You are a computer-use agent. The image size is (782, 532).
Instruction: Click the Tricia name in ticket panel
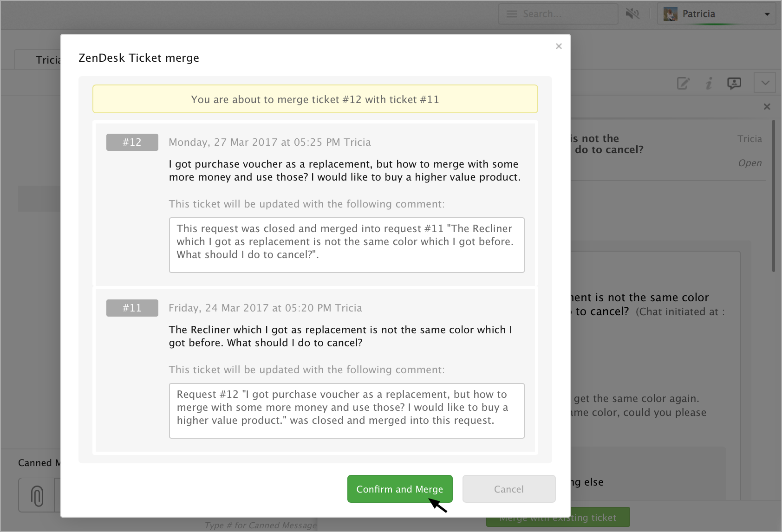point(749,139)
